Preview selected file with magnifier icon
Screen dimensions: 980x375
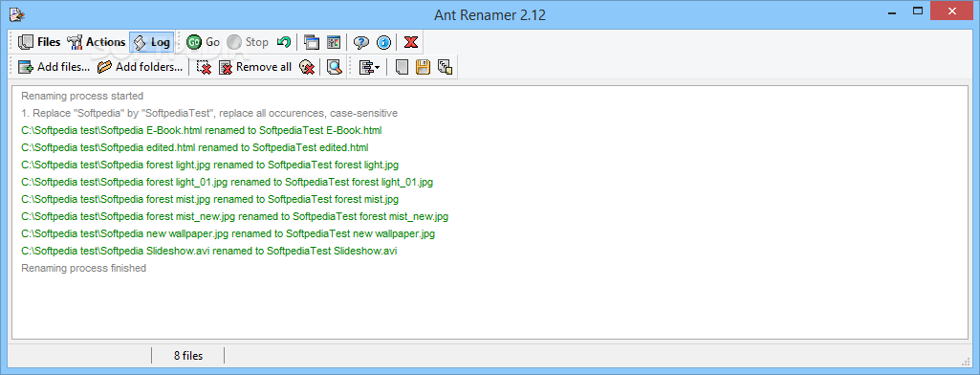[335, 67]
